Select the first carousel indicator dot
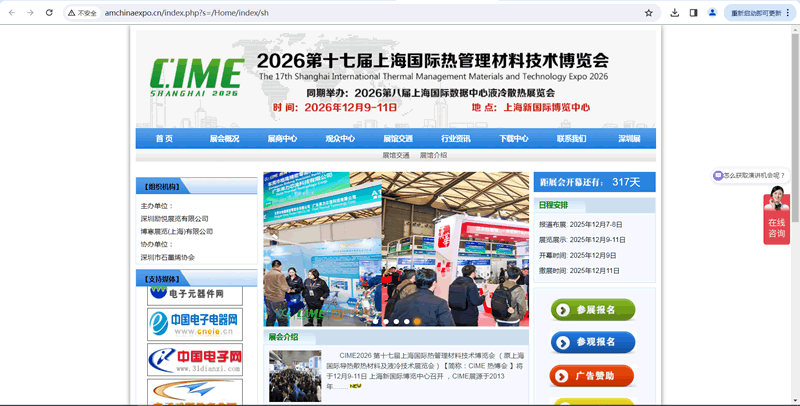Viewport: 800px width, 406px height. coord(375,321)
